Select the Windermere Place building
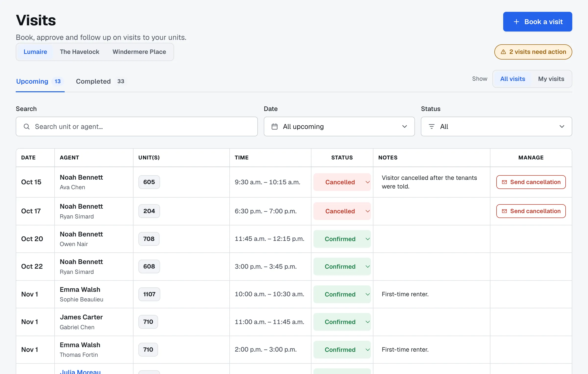 click(139, 52)
